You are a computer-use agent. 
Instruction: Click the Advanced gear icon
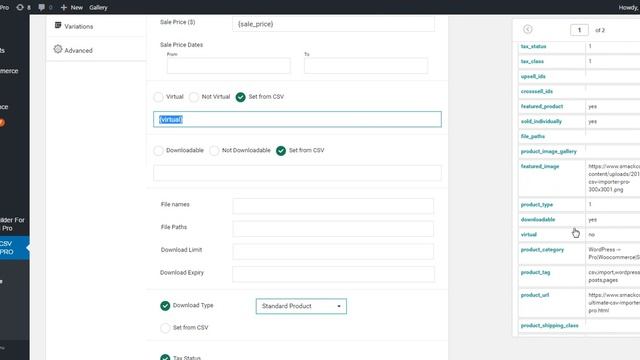[58, 49]
